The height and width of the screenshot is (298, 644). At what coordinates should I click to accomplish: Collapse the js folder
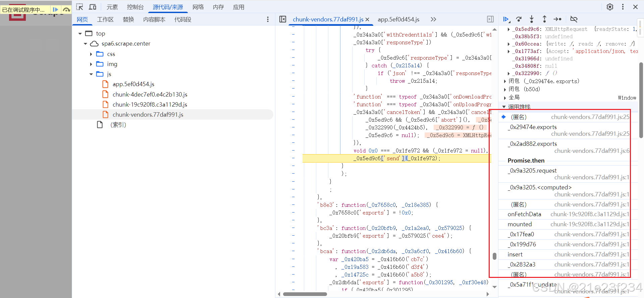[x=91, y=74]
